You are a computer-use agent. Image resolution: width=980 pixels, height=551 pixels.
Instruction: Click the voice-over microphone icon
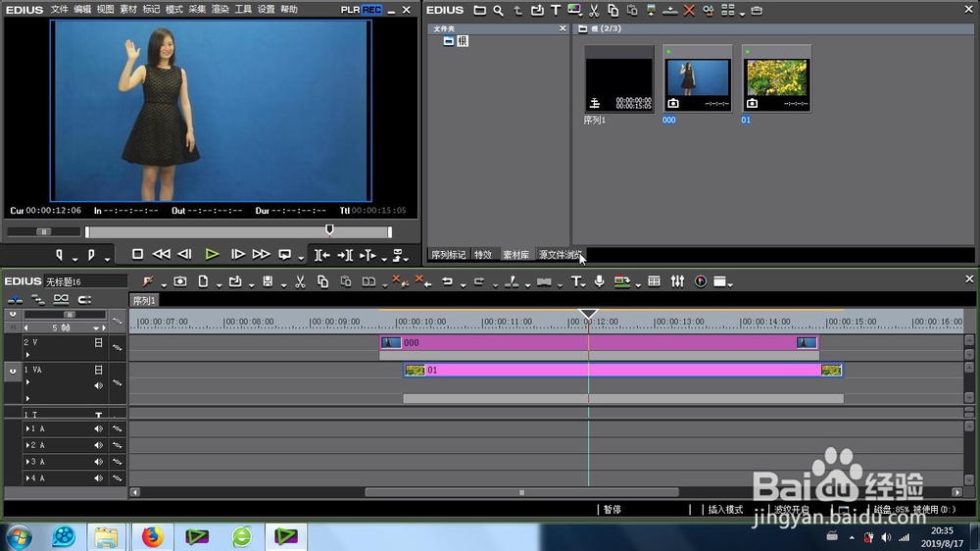(x=599, y=281)
